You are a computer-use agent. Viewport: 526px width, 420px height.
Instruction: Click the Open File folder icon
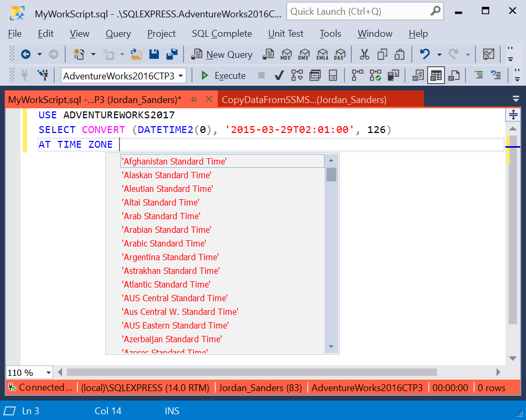point(136,54)
